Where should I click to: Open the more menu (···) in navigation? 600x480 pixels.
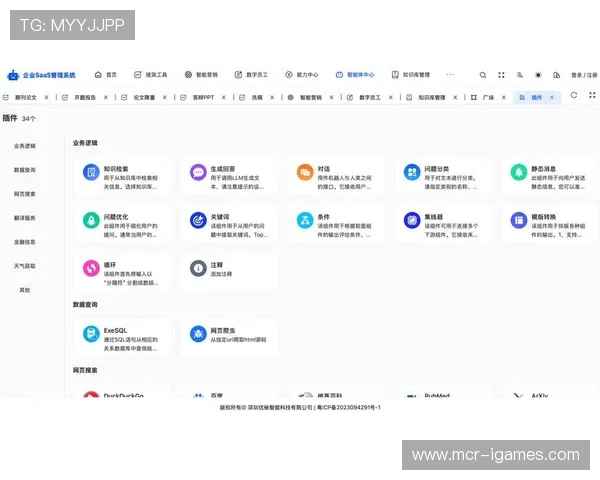[450, 74]
